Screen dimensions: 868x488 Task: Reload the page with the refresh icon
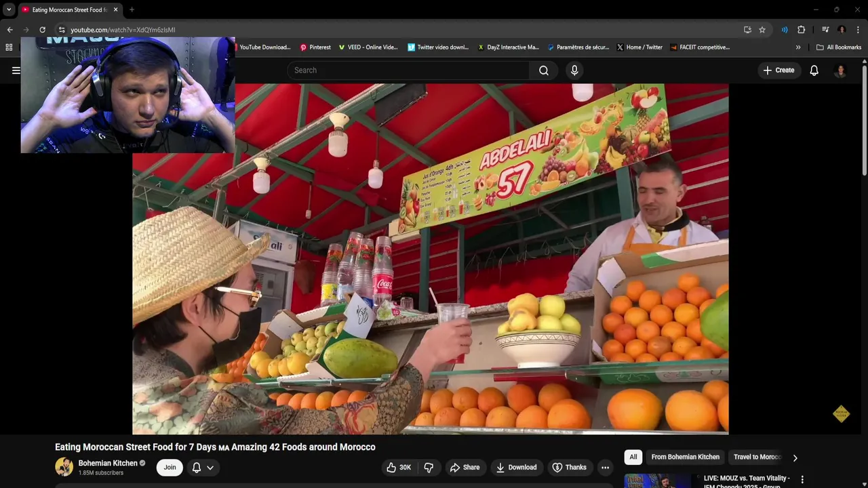click(x=42, y=30)
